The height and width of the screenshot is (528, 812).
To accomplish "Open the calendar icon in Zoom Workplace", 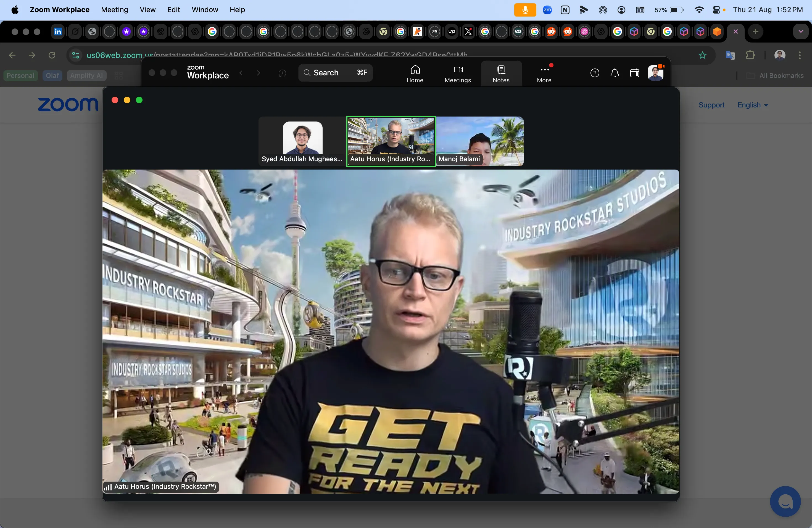I will [635, 73].
